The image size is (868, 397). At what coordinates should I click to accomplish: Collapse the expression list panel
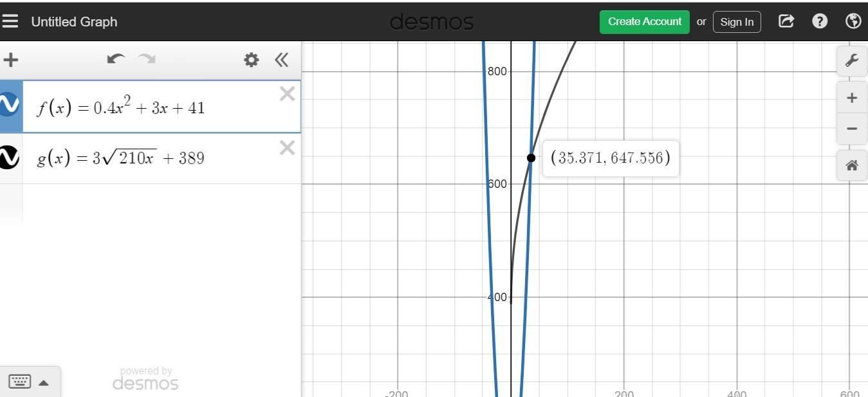pyautogui.click(x=281, y=60)
